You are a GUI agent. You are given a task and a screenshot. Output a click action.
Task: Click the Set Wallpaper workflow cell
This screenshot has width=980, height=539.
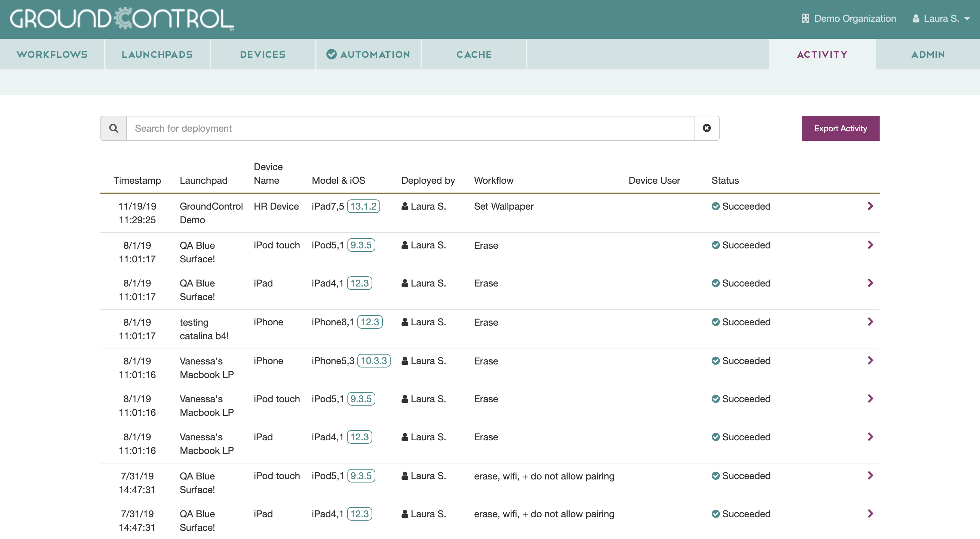pos(504,206)
